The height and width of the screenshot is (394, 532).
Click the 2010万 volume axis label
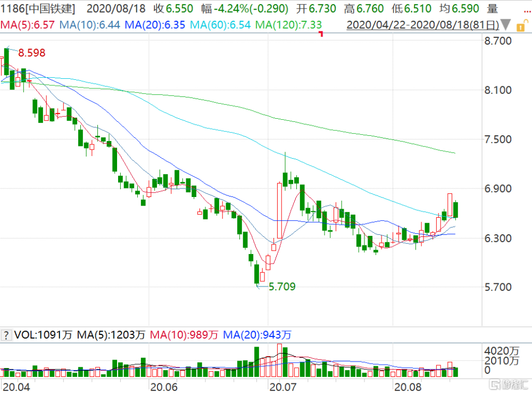click(502, 360)
